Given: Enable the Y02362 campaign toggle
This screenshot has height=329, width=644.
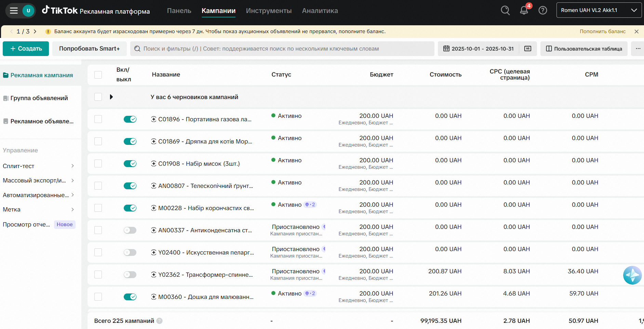Looking at the screenshot, I should [x=130, y=275].
